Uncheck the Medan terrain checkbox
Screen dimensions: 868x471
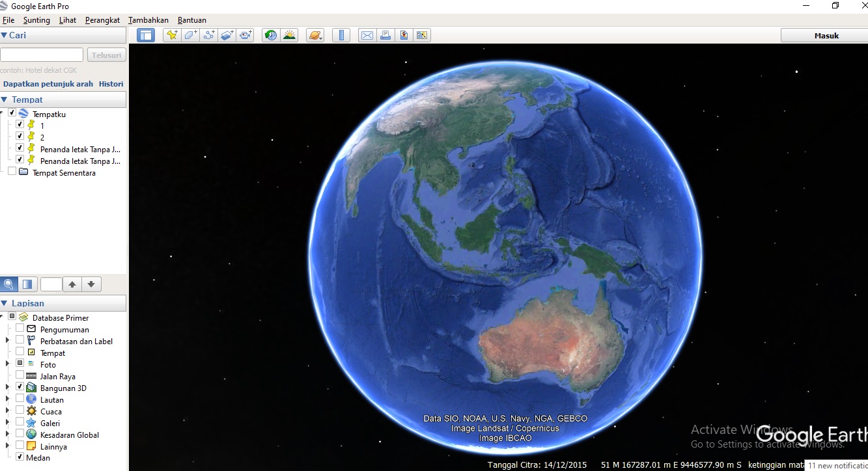coord(20,457)
